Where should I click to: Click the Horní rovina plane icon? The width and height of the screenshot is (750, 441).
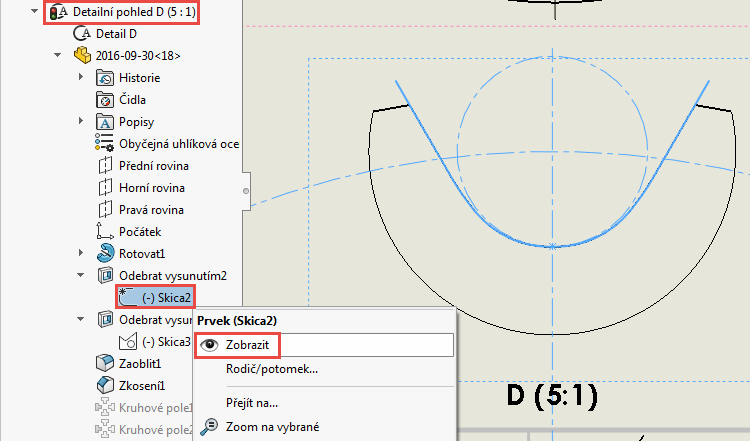pyautogui.click(x=105, y=187)
